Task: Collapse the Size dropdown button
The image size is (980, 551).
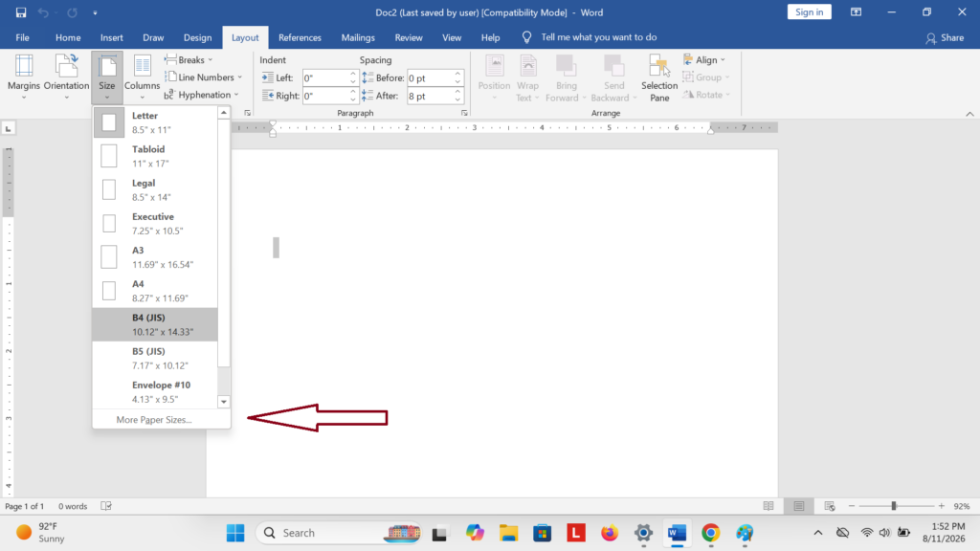Action: 107,77
